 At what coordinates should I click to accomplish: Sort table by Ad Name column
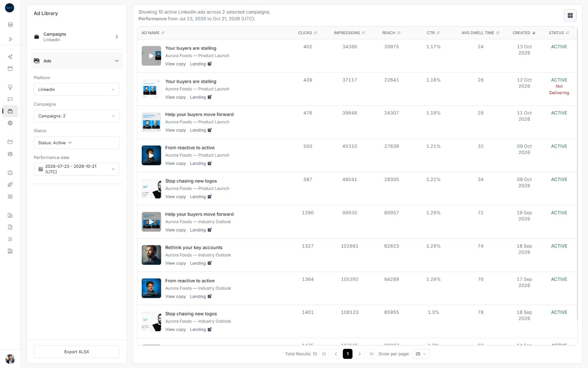click(x=153, y=33)
